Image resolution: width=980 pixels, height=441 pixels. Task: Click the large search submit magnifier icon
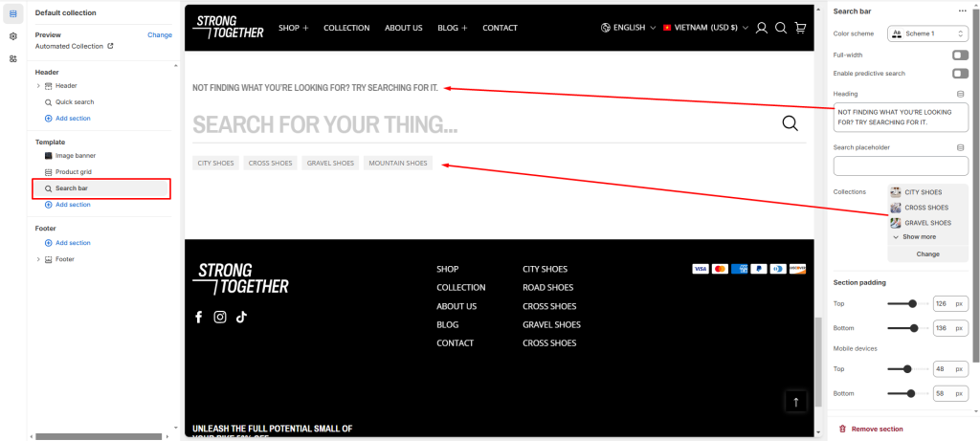[790, 123]
